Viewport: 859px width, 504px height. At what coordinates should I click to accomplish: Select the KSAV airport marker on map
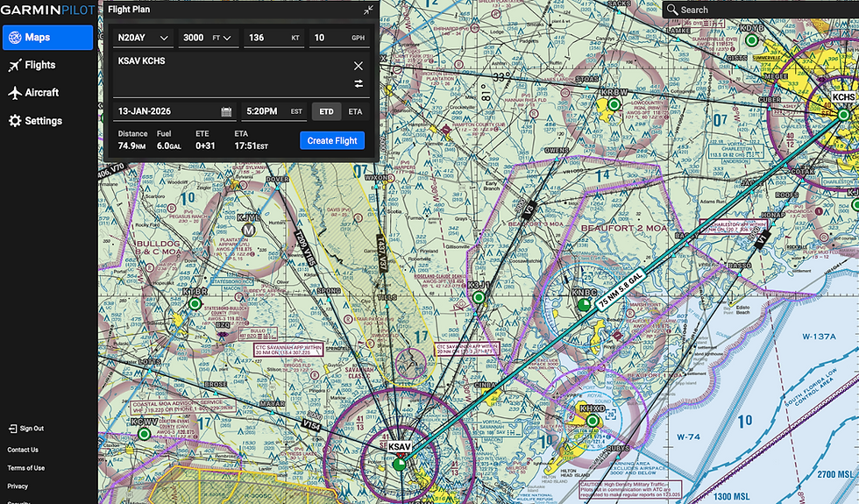[x=400, y=465]
